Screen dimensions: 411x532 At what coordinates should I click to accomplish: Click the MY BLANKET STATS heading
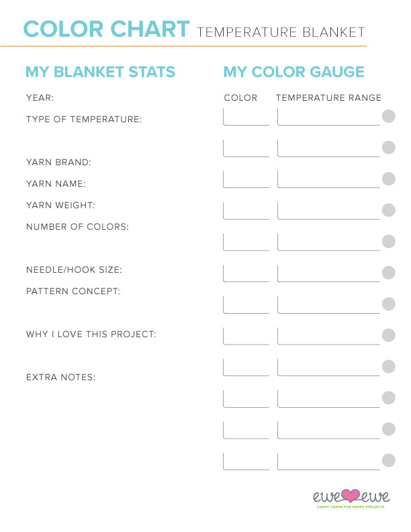(100, 72)
